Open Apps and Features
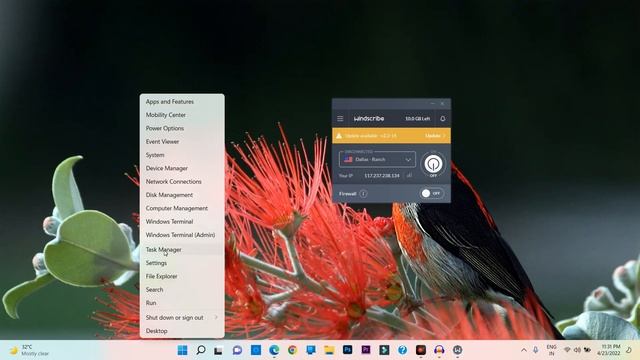640x360 pixels. [x=182, y=102]
